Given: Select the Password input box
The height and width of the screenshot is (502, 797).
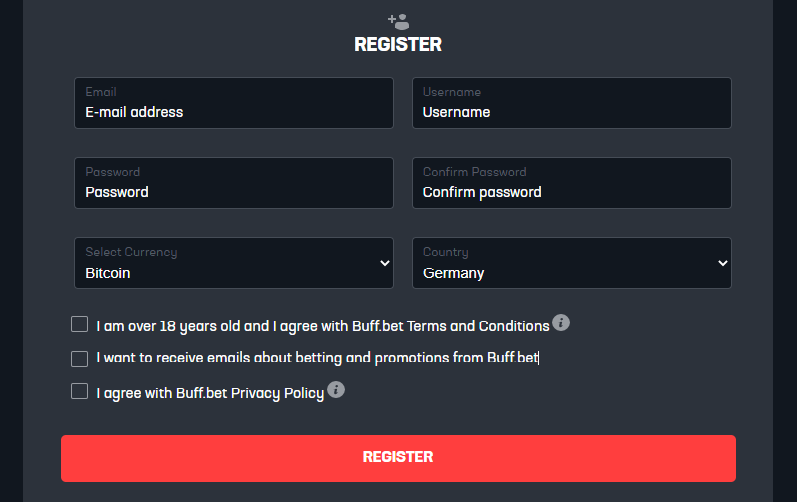Looking at the screenshot, I should pyautogui.click(x=234, y=183).
